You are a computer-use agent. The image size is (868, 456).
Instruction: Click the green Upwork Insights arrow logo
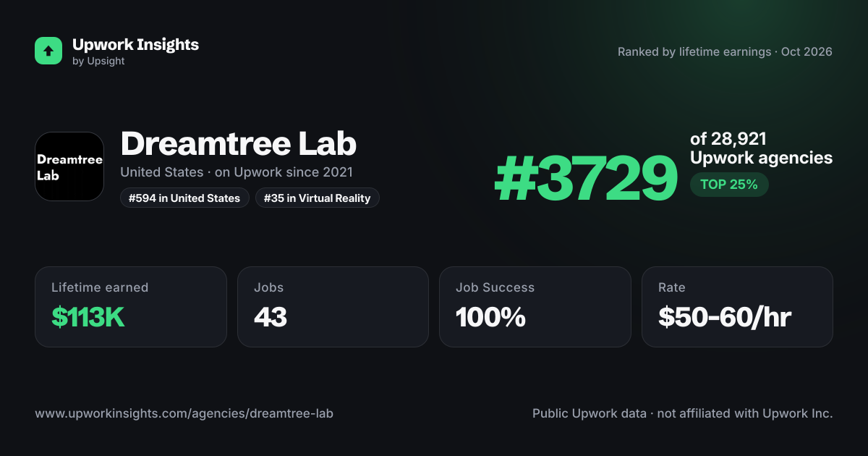48,51
